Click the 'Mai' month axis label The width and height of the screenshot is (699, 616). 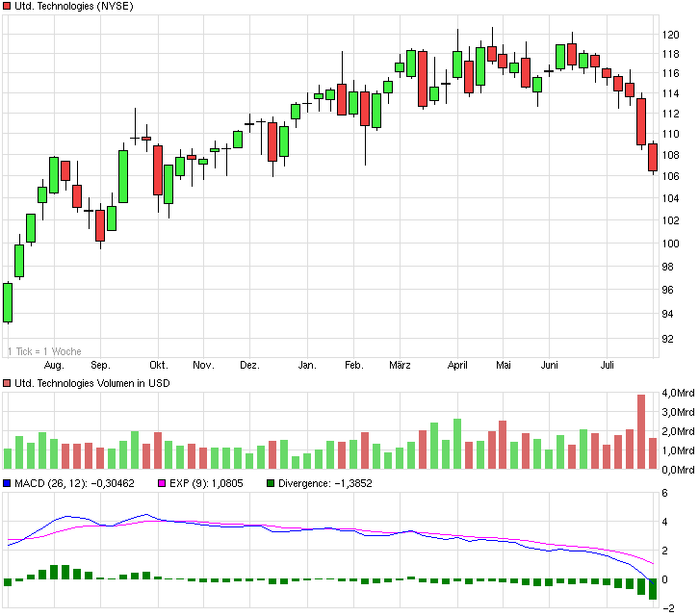[x=504, y=366]
